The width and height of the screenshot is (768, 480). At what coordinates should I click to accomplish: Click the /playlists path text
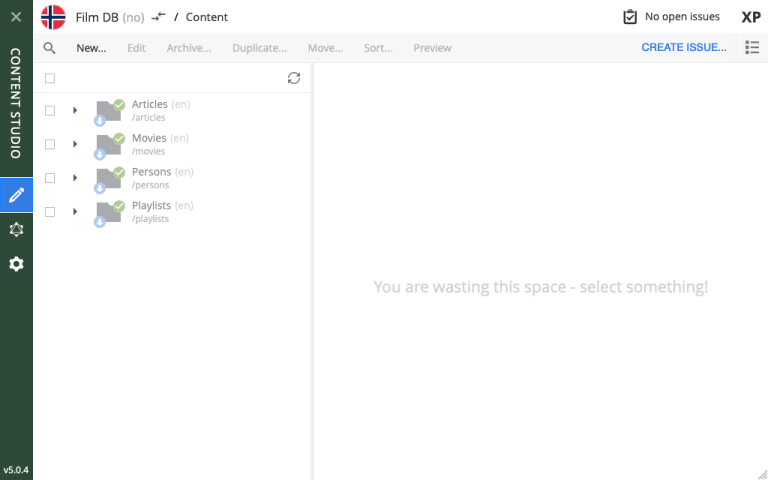click(x=150, y=219)
